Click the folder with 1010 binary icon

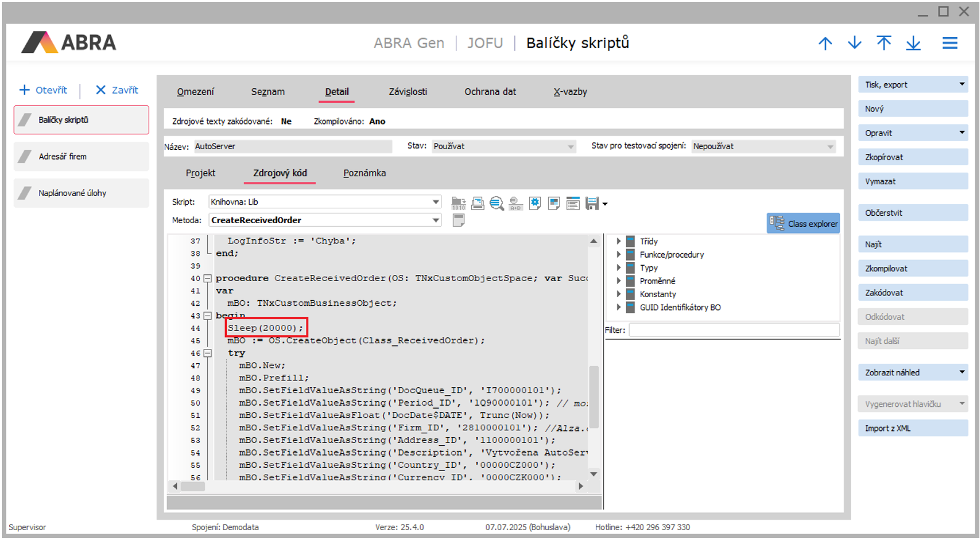click(x=458, y=203)
